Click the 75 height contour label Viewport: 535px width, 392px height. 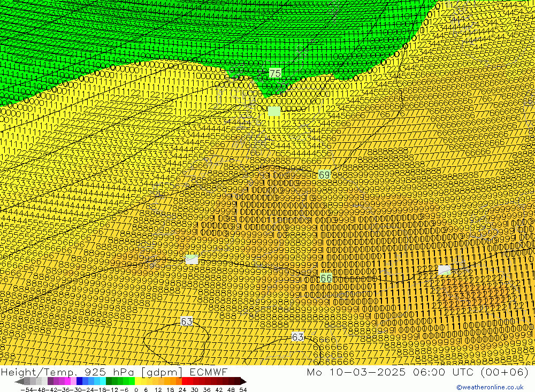click(x=275, y=73)
